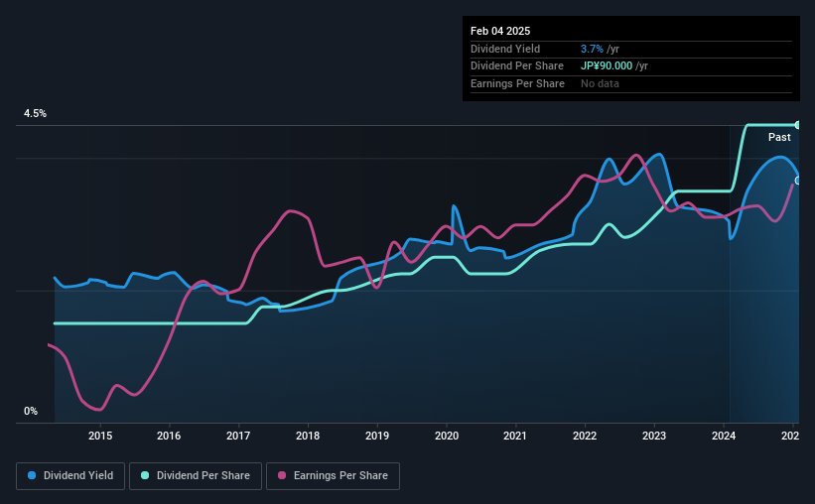
Task: Click the 0% y-axis label
Action: coord(31,411)
